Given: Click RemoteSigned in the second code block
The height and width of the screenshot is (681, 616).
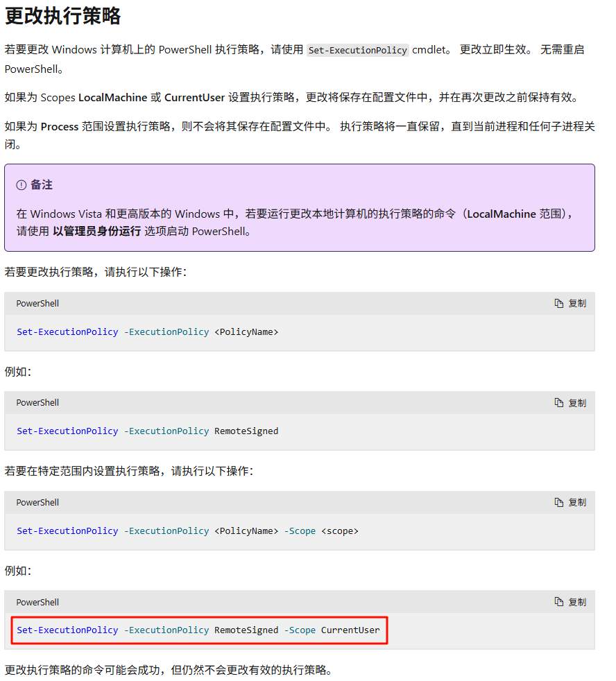Looking at the screenshot, I should (x=246, y=431).
